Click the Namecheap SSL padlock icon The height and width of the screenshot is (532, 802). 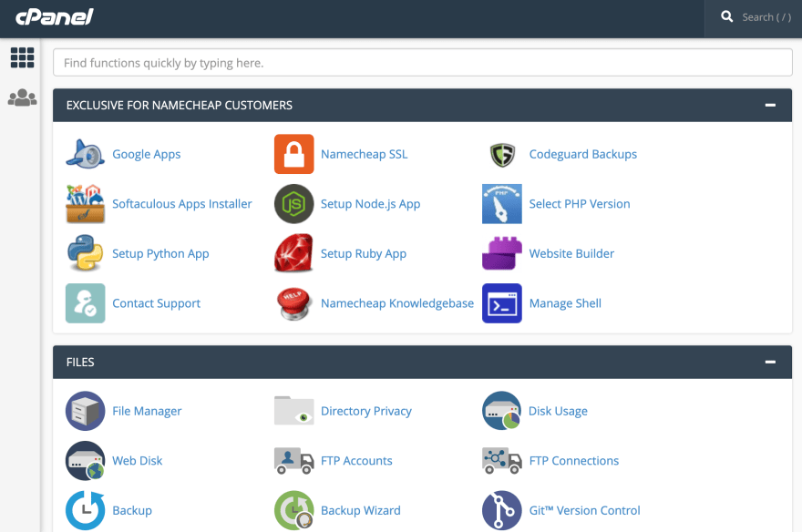pyautogui.click(x=293, y=154)
